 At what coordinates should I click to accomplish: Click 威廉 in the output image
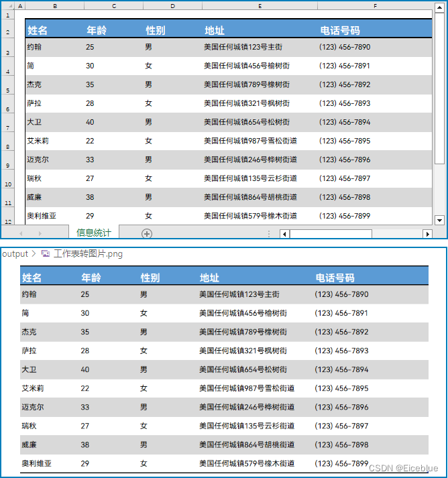coord(29,444)
